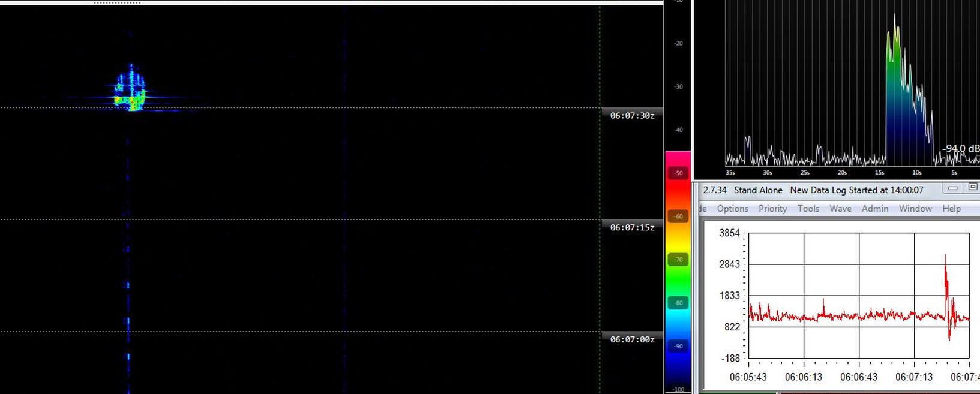Select the -50 color scale marker
Viewport: 980px width, 394px height.
(x=678, y=173)
